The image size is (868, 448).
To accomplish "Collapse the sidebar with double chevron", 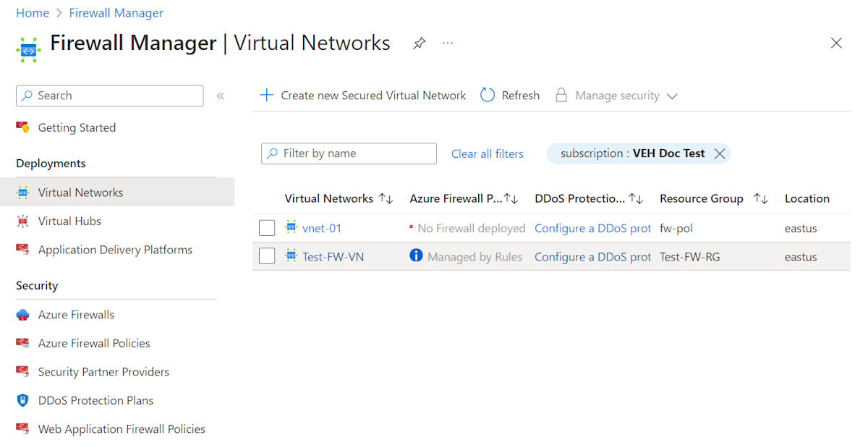I will click(x=221, y=96).
